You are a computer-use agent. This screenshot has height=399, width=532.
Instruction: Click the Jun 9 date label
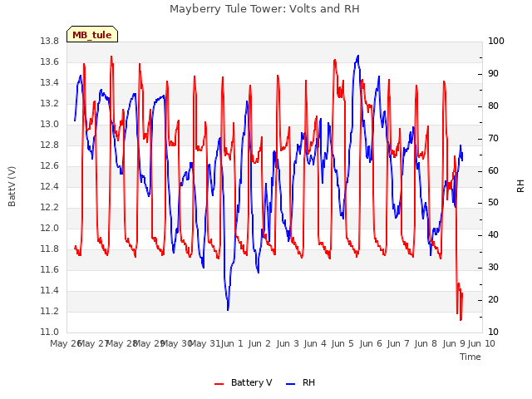pyautogui.click(x=454, y=344)
